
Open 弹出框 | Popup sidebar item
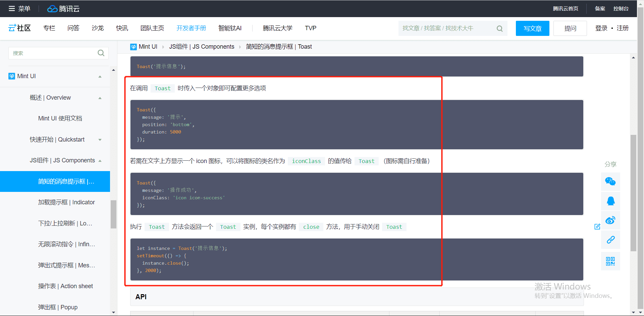click(58, 307)
